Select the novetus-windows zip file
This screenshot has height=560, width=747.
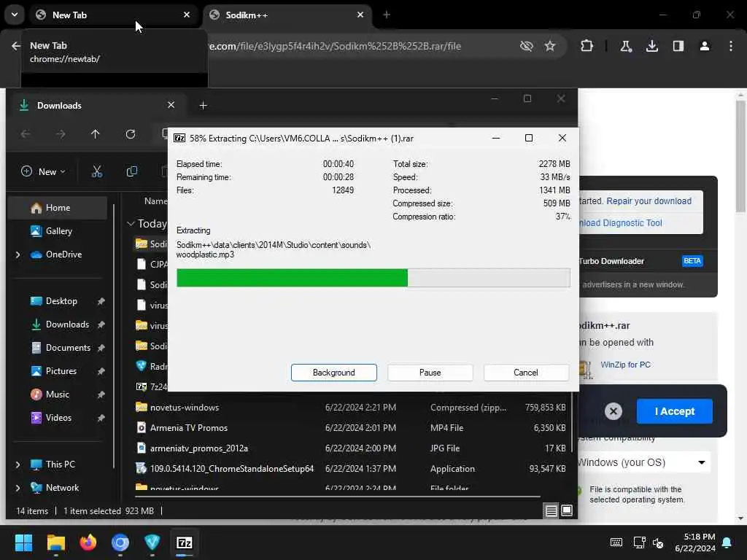tap(351, 408)
